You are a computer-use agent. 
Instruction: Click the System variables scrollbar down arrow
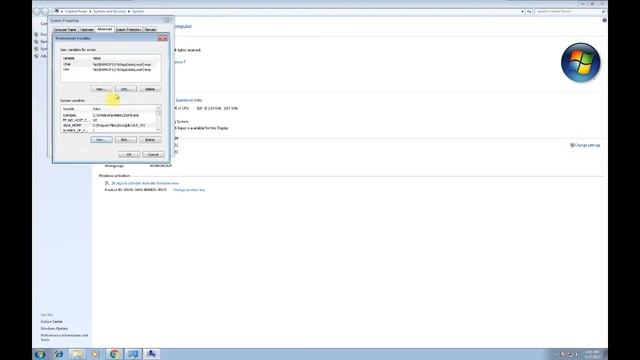pyautogui.click(x=158, y=130)
